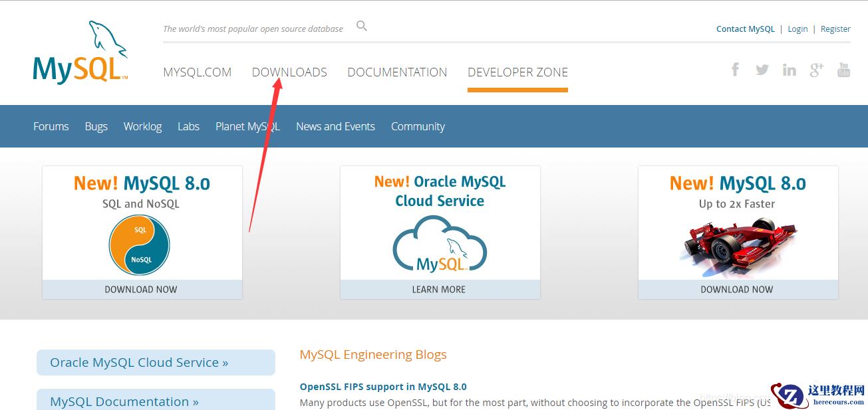Open the DOWNLOADS tab
868x410 pixels.
point(289,72)
